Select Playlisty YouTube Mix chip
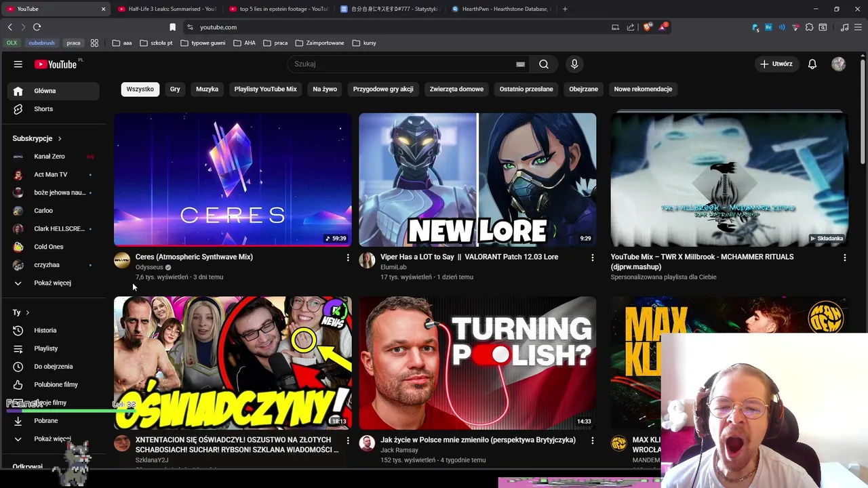This screenshot has width=868, height=488. (265, 89)
